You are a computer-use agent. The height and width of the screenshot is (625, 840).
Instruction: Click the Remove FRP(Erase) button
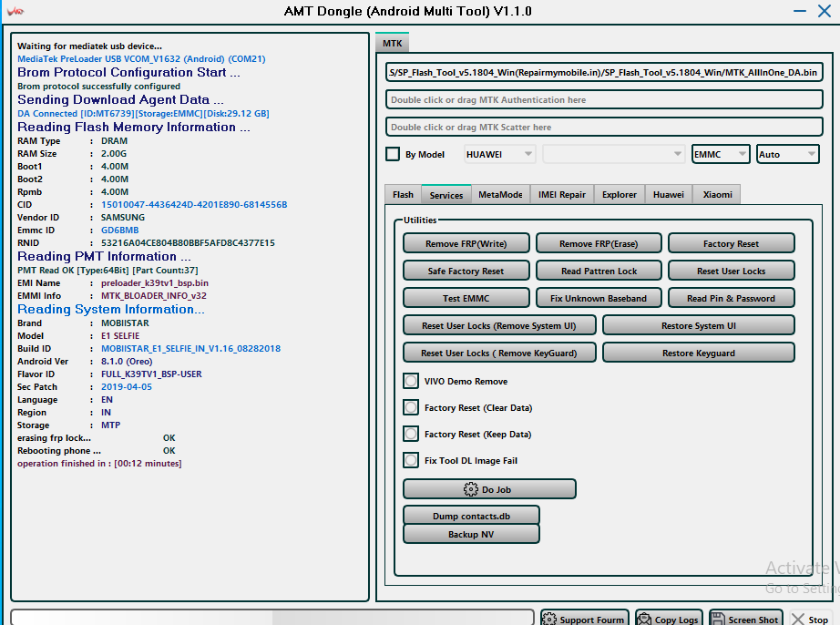coord(599,244)
